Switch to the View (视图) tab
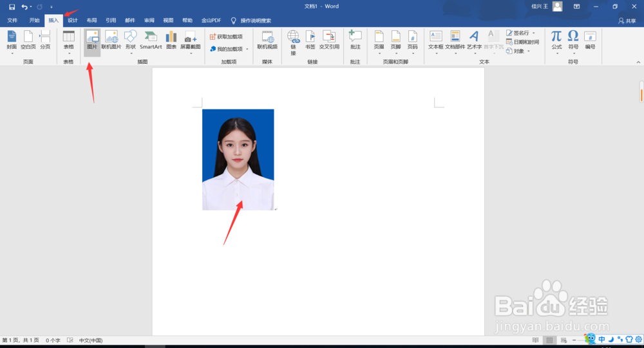This screenshot has width=644, height=348. click(x=168, y=21)
